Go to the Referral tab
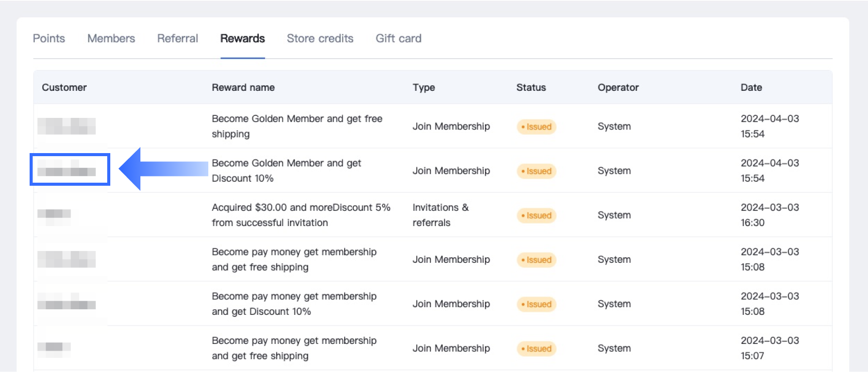Image resolution: width=868 pixels, height=372 pixels. (x=177, y=38)
